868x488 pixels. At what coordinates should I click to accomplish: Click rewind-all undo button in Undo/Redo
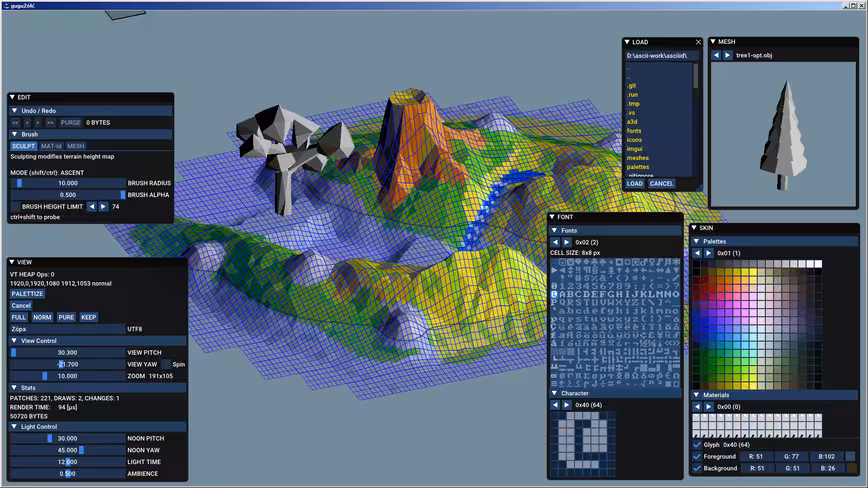pos(16,123)
